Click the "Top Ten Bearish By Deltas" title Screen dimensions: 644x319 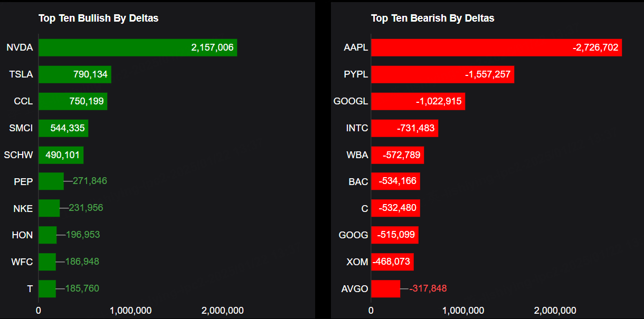[x=432, y=18]
